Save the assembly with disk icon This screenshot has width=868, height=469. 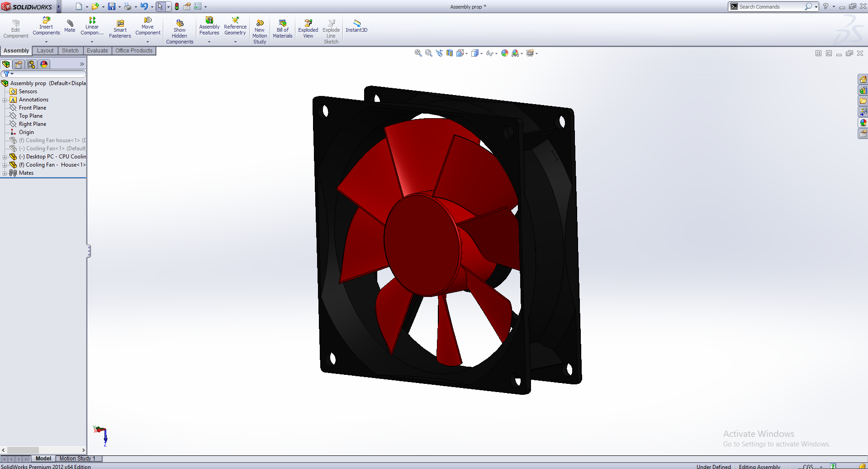click(x=111, y=6)
